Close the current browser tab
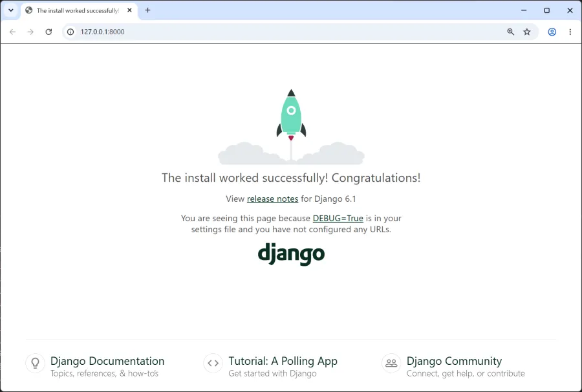 point(129,10)
